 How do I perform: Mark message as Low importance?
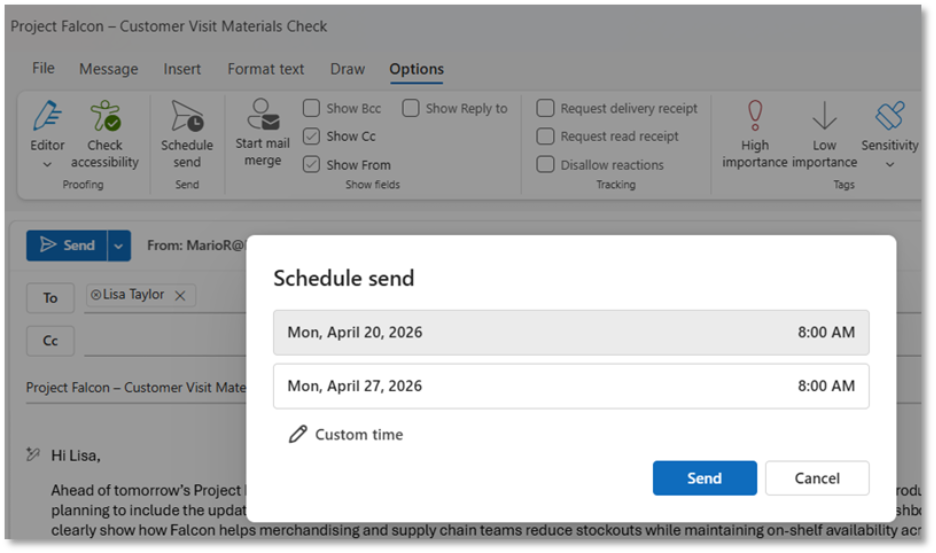pos(824,134)
